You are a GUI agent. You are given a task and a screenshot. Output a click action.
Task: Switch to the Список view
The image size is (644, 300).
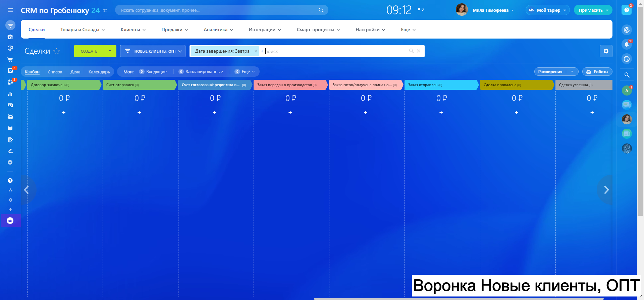pyautogui.click(x=55, y=72)
